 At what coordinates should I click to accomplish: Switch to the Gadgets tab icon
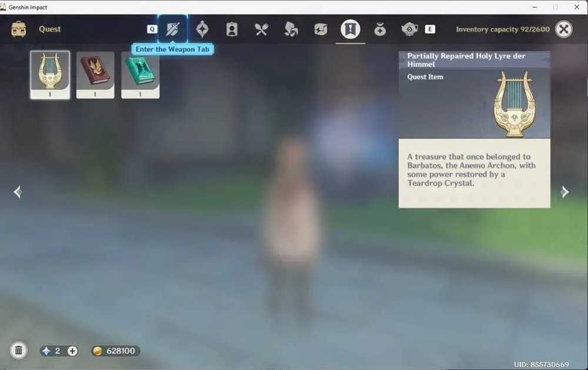pos(320,29)
